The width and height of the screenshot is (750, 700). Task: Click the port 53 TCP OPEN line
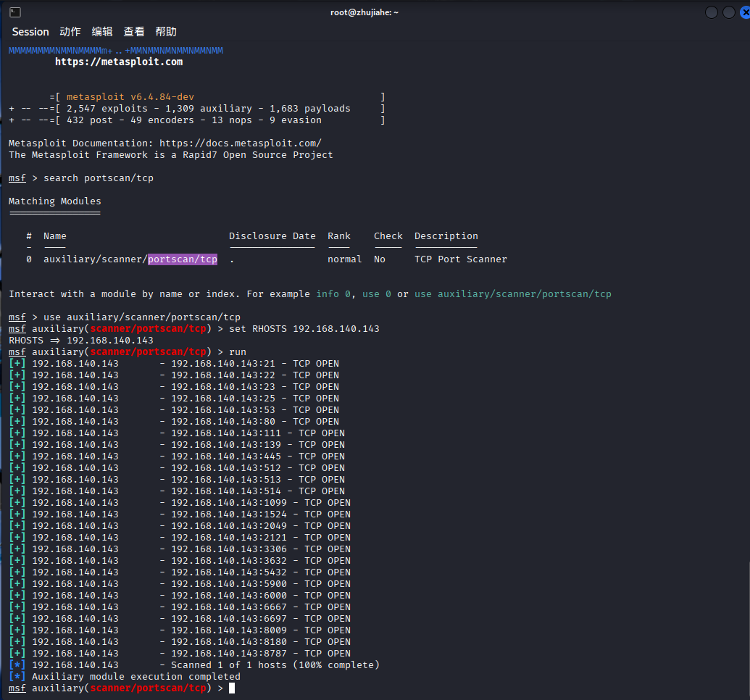(174, 409)
